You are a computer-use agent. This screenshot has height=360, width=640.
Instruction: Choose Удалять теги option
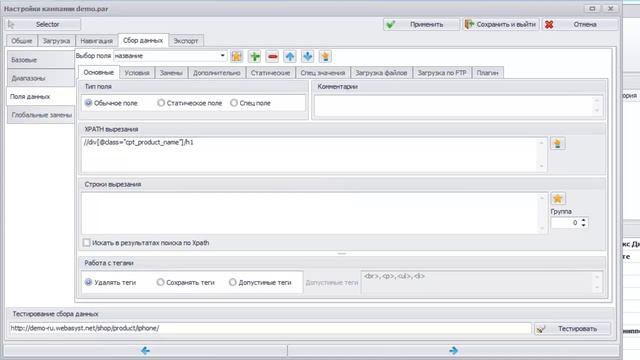coord(88,282)
